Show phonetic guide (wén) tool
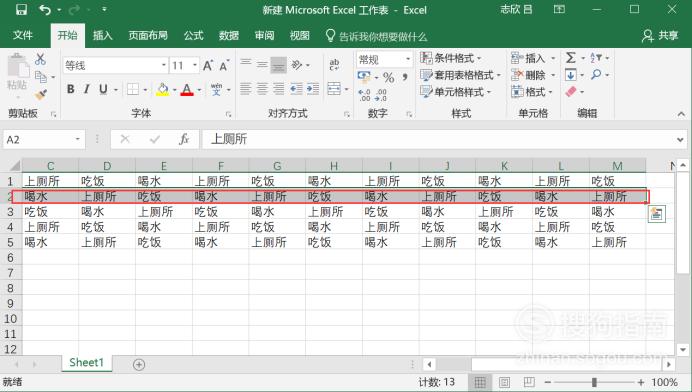The height and width of the screenshot is (392, 692). pyautogui.click(x=216, y=89)
